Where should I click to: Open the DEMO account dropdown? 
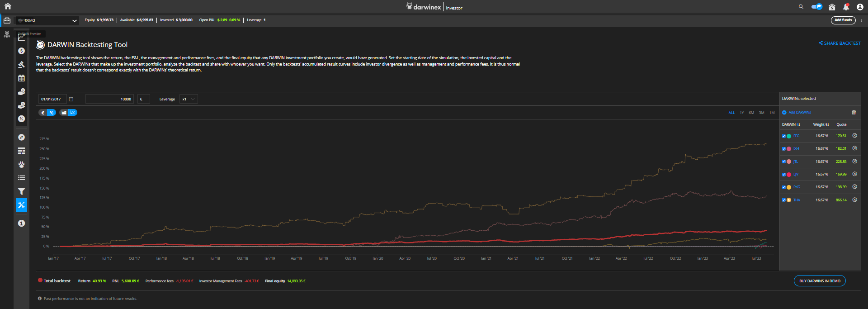tap(47, 20)
